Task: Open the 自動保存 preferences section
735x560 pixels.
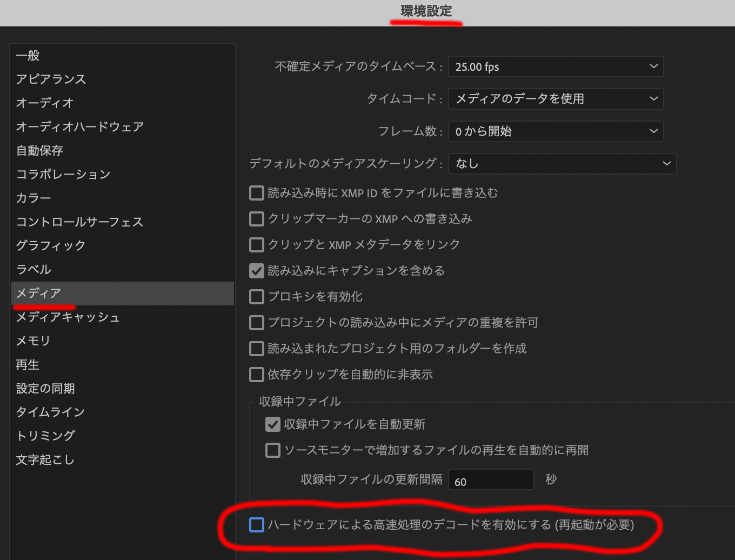Action: [x=39, y=150]
